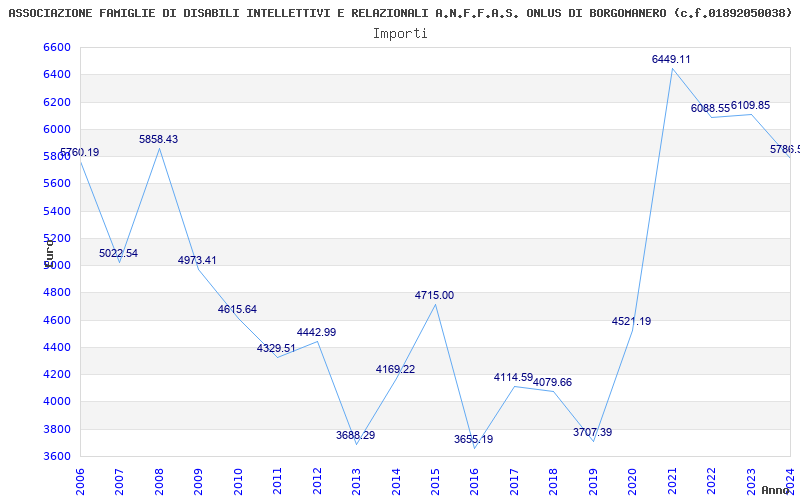This screenshot has height=500, width=800.
Task: Select the 5858.43 data point label
Action: point(158,140)
